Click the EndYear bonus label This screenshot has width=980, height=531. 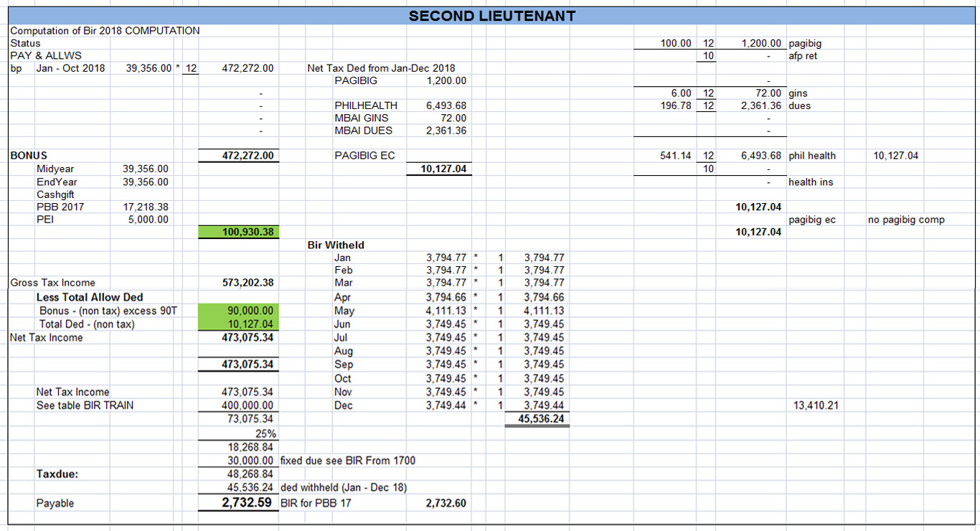point(57,182)
